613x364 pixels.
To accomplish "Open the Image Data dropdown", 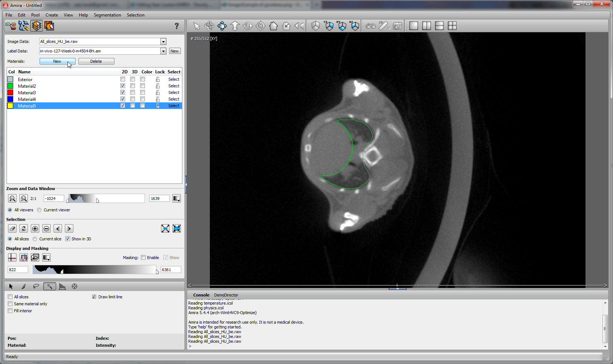I will tap(163, 42).
